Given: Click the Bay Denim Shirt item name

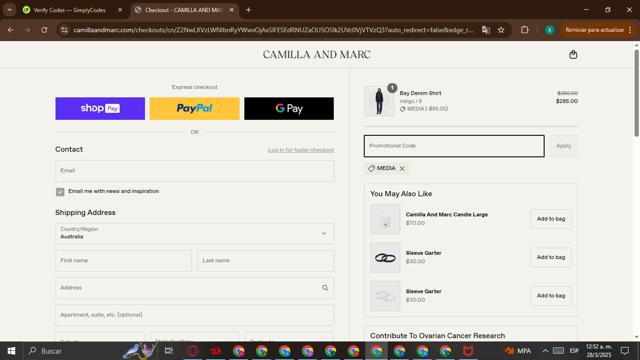Looking at the screenshot, I should point(420,93).
